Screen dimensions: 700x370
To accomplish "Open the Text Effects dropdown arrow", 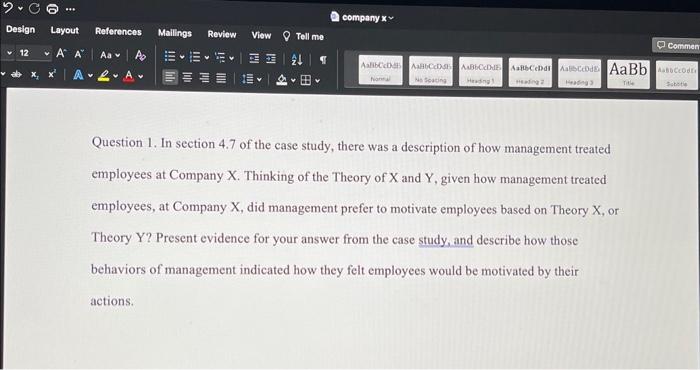I will pos(90,76).
